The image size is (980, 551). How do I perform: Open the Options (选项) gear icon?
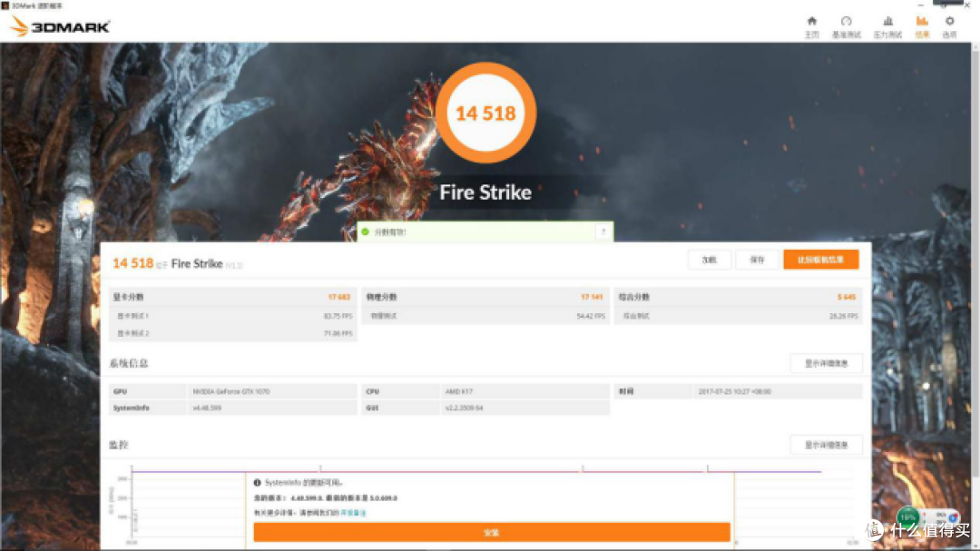[949, 27]
